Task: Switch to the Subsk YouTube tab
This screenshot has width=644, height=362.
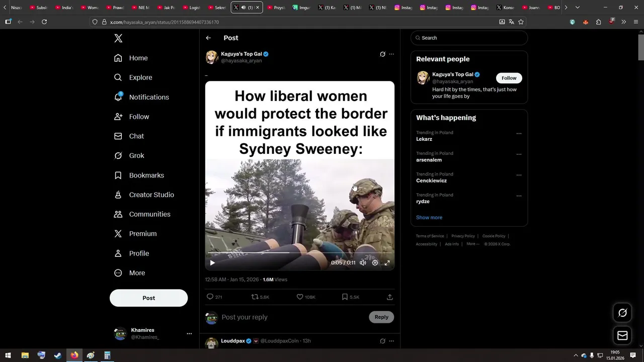Action: tap(38, 8)
